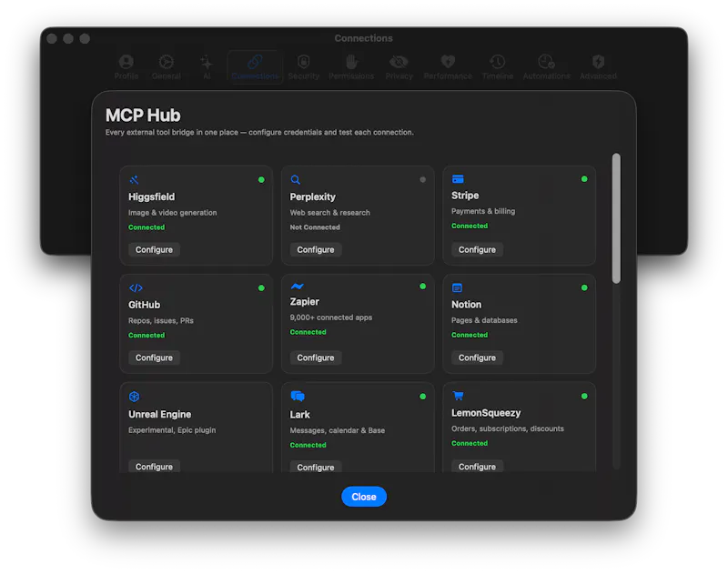Click the Unreal Engine cube icon
Image resolution: width=728 pixels, height=574 pixels.
coord(134,397)
